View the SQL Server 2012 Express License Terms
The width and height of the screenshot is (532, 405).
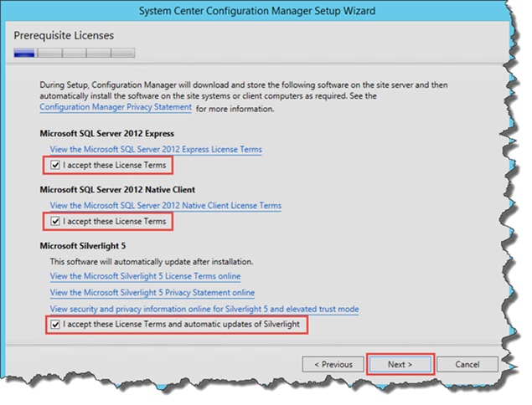pyautogui.click(x=156, y=150)
